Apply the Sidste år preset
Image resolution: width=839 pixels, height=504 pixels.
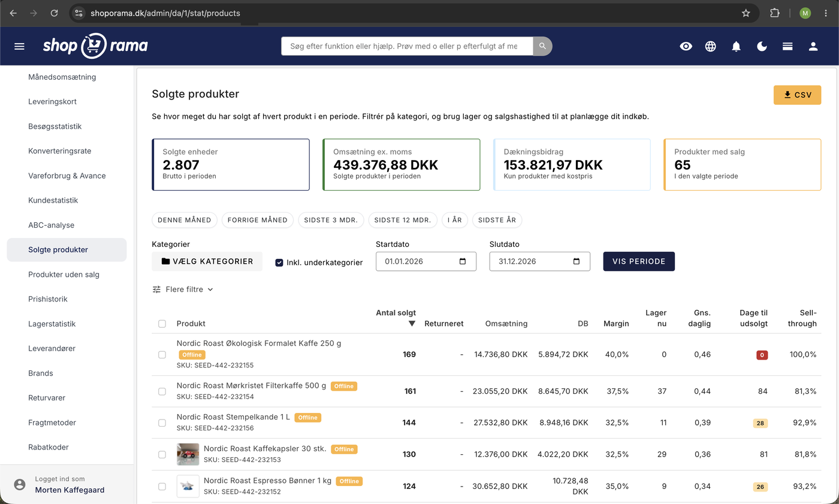(497, 220)
